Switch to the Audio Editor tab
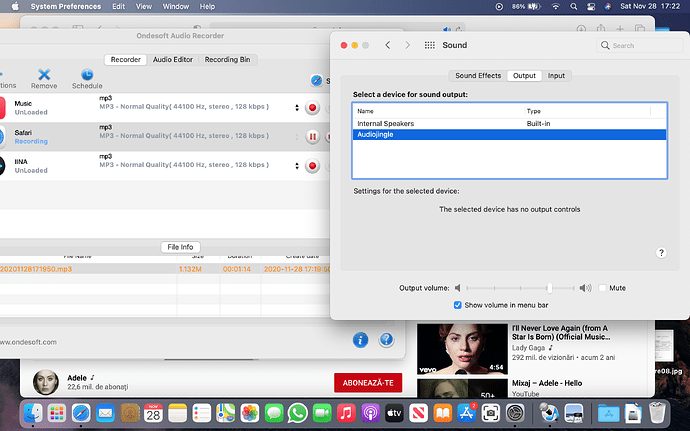This screenshot has width=690, height=431. pos(174,60)
